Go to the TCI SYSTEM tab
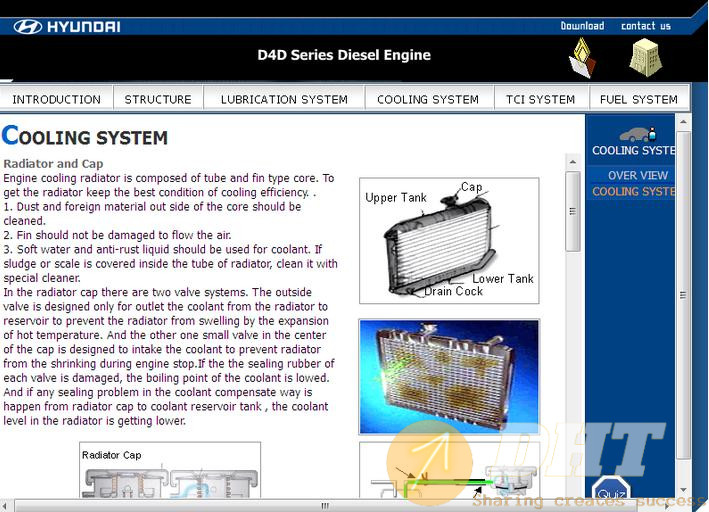The image size is (709, 512). (x=541, y=100)
